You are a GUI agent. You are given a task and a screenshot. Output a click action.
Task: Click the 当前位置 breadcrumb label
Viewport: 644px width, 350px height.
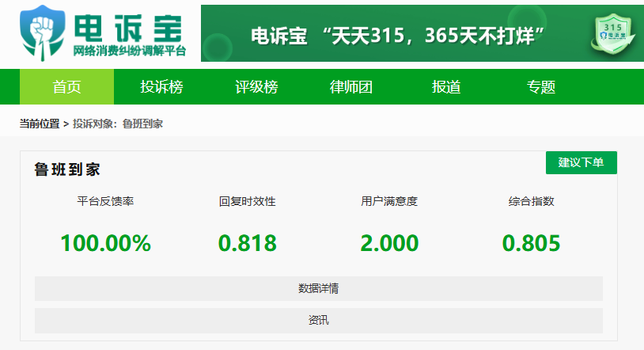(x=40, y=124)
